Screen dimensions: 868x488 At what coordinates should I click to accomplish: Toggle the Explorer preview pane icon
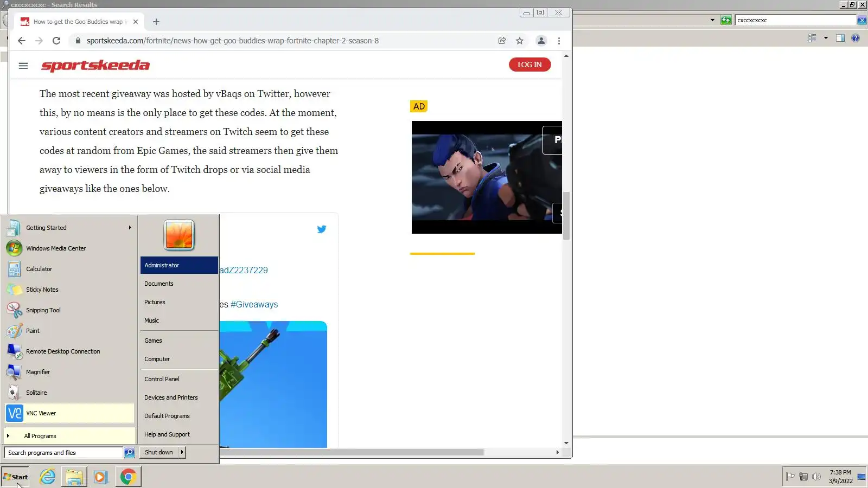click(840, 38)
